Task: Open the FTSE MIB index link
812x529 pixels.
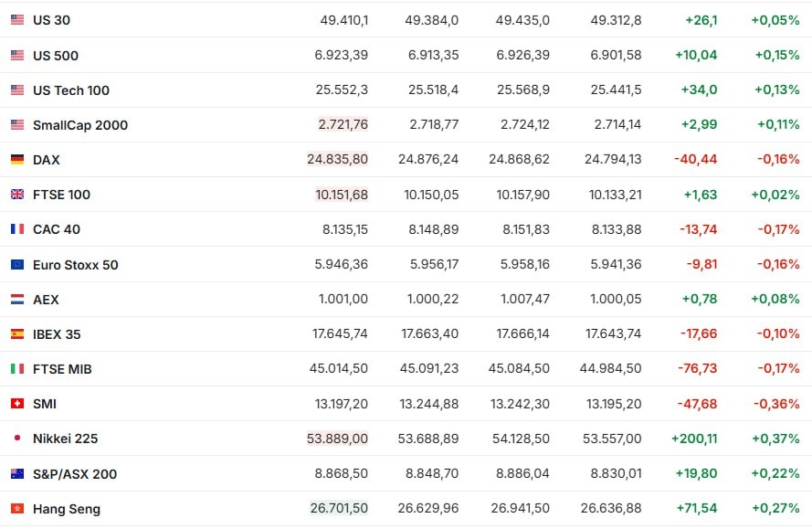Action: [x=62, y=369]
